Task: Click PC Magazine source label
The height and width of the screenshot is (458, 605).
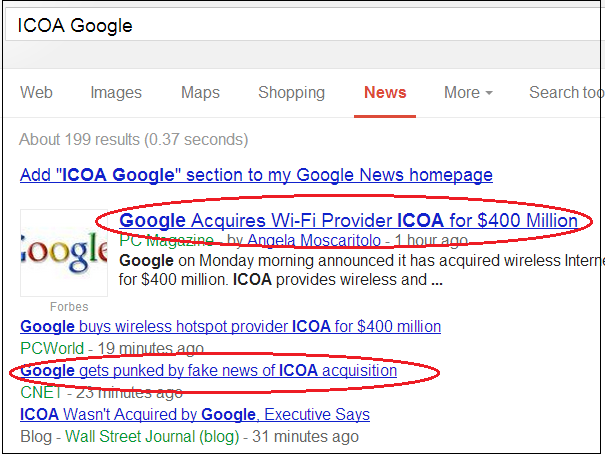Action: (x=165, y=241)
